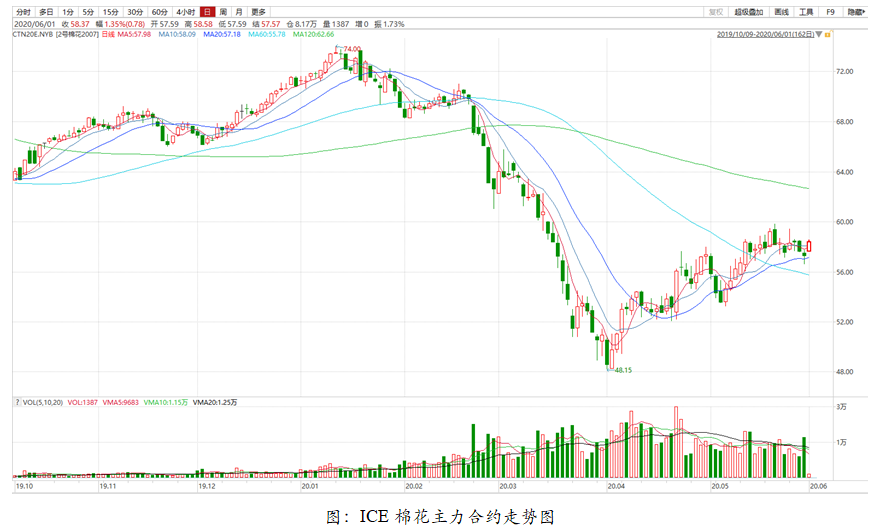This screenshot has height=530, width=883.
Task: Click the MA10:58.09 indicator label
Action: tap(177, 34)
